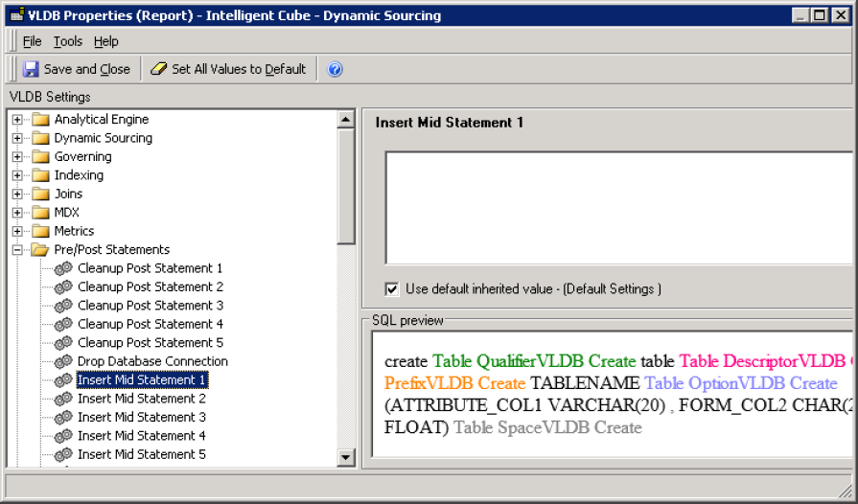858x504 pixels.
Task: Select Insert Mid Statement 5 in tree
Action: pos(141,454)
